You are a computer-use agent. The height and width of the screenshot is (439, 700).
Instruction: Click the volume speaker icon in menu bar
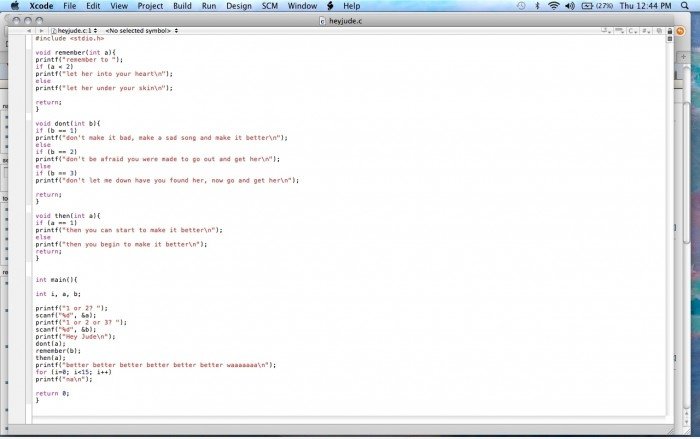[568, 6]
